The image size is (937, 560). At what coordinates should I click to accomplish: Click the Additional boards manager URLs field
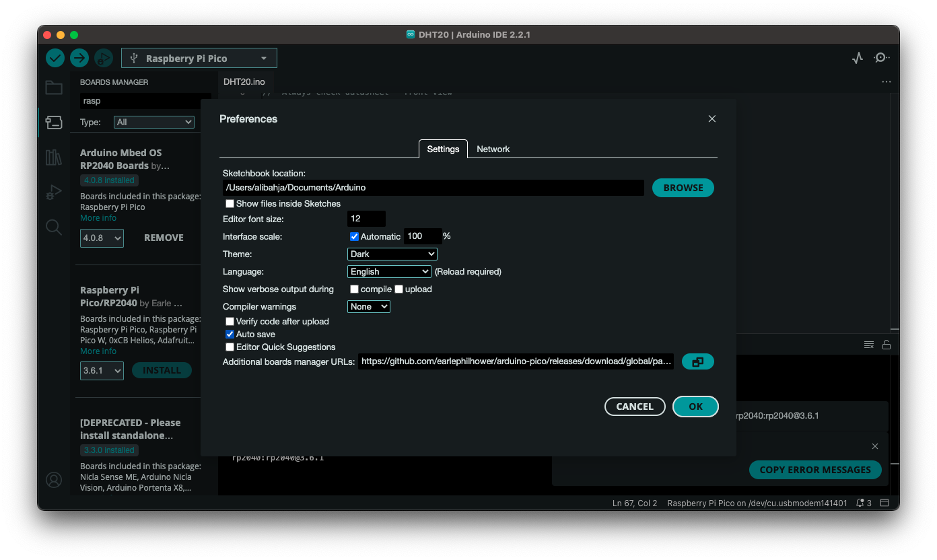click(x=516, y=361)
